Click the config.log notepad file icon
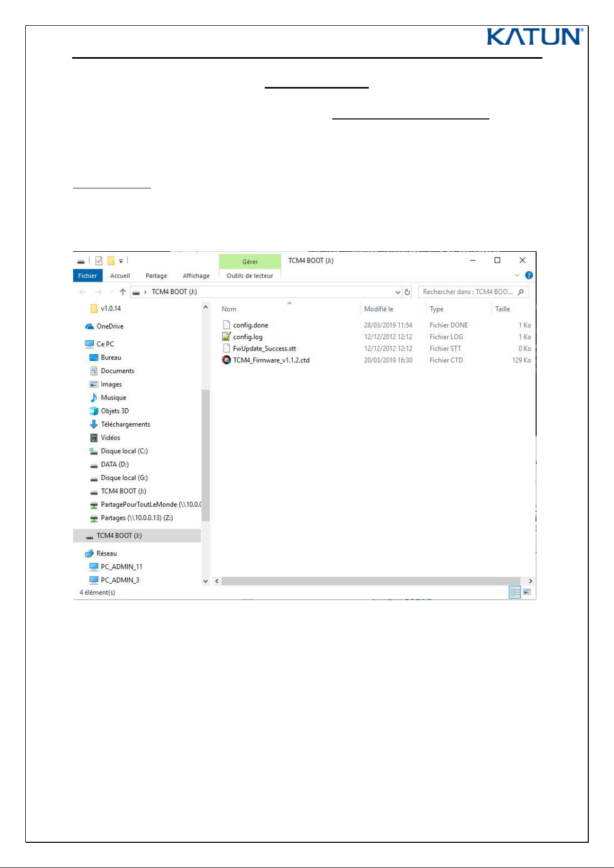The width and height of the screenshot is (614, 868). pyautogui.click(x=226, y=337)
